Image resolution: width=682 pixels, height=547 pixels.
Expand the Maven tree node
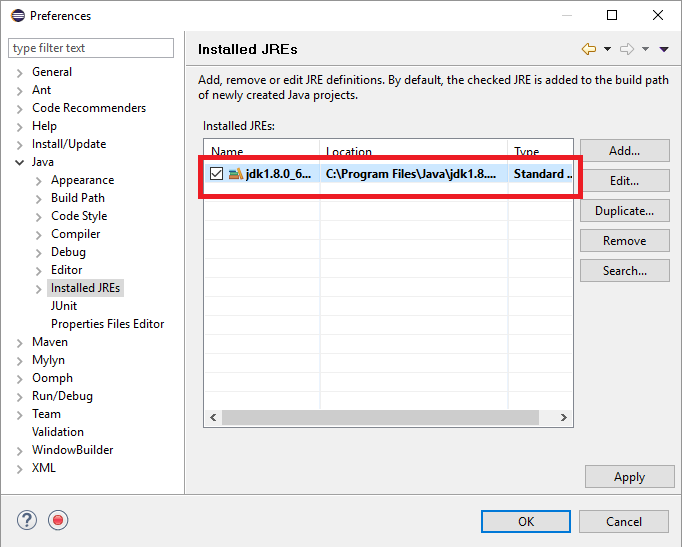(19, 343)
